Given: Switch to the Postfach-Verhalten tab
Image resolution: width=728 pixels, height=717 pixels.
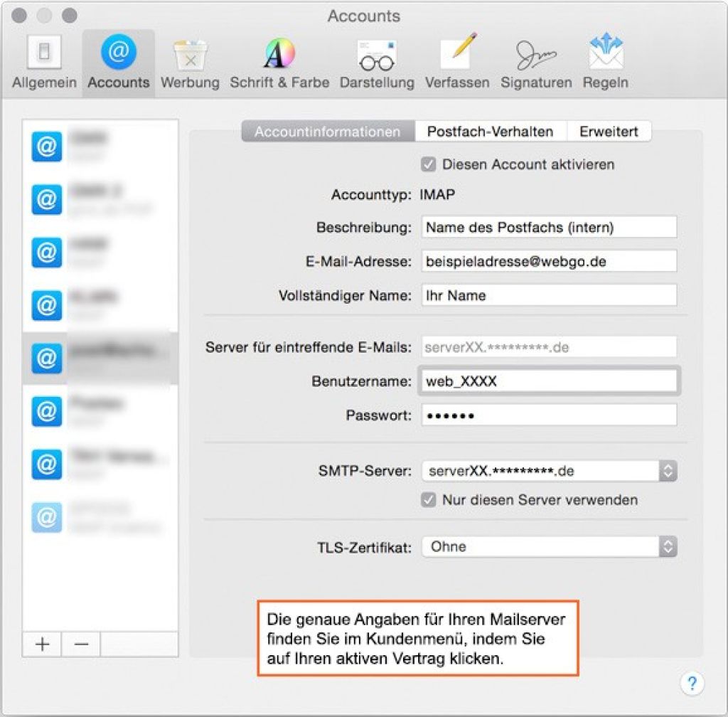Looking at the screenshot, I should [x=490, y=132].
